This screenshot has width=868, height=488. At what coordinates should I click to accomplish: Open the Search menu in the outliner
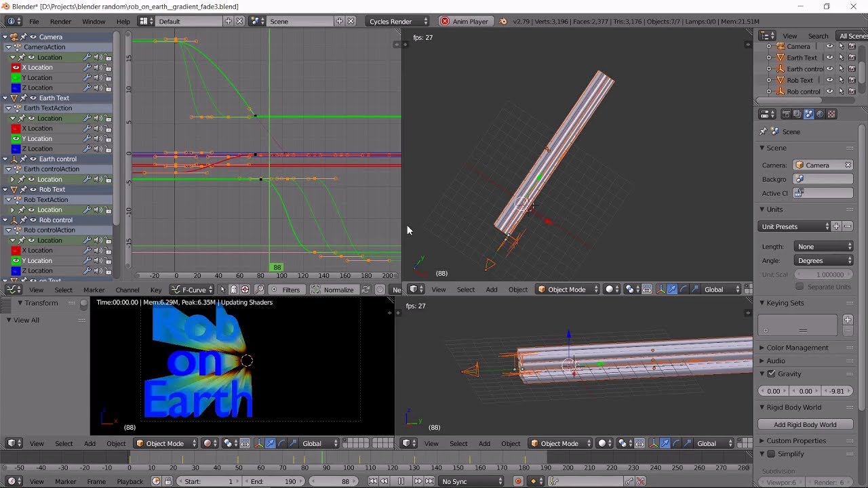click(818, 36)
